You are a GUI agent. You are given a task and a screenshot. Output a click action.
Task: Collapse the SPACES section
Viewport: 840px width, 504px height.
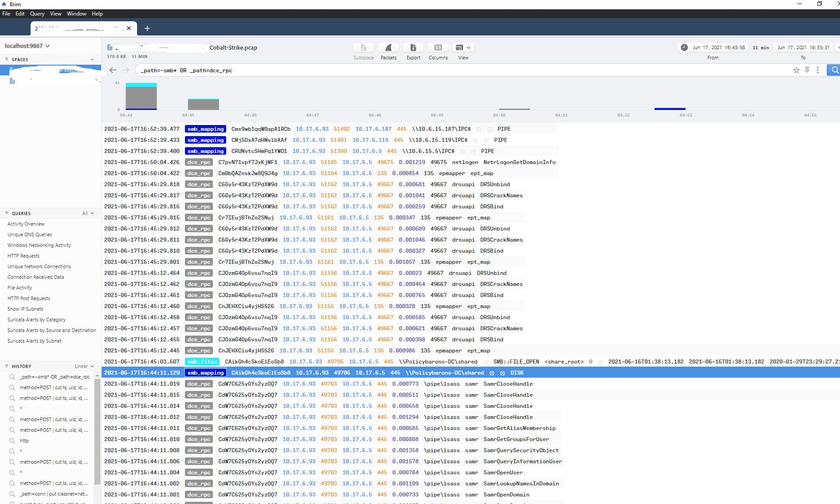pos(7,59)
